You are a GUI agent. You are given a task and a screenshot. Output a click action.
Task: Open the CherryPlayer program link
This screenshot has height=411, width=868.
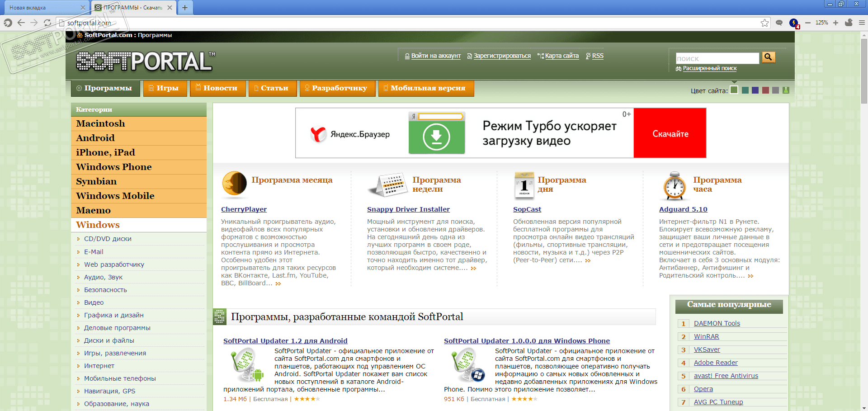coord(244,209)
